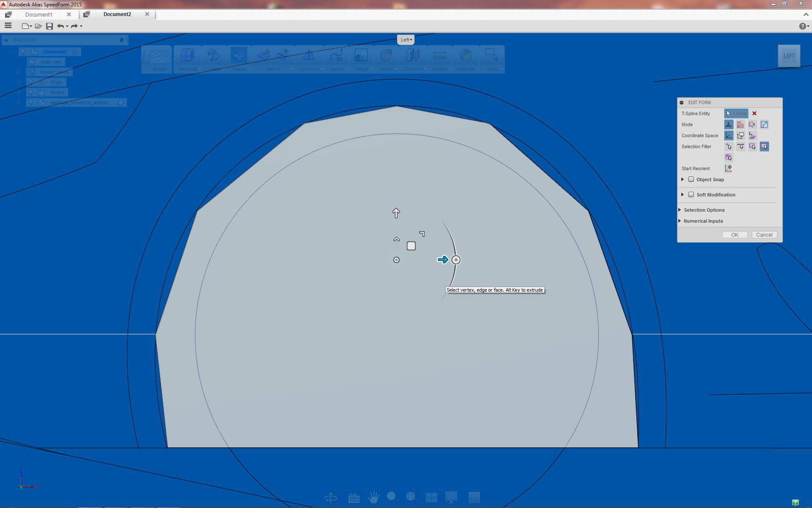Image resolution: width=812 pixels, height=508 pixels.
Task: Expand the Numerical Inputs section
Action: click(703, 221)
